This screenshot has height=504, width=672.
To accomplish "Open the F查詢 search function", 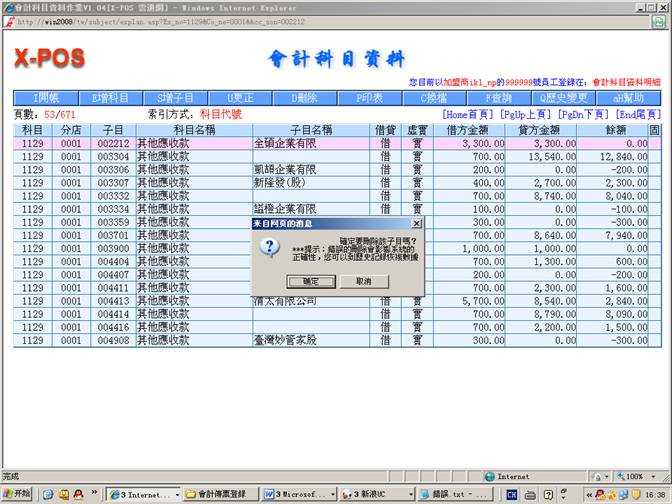I will coord(499,98).
